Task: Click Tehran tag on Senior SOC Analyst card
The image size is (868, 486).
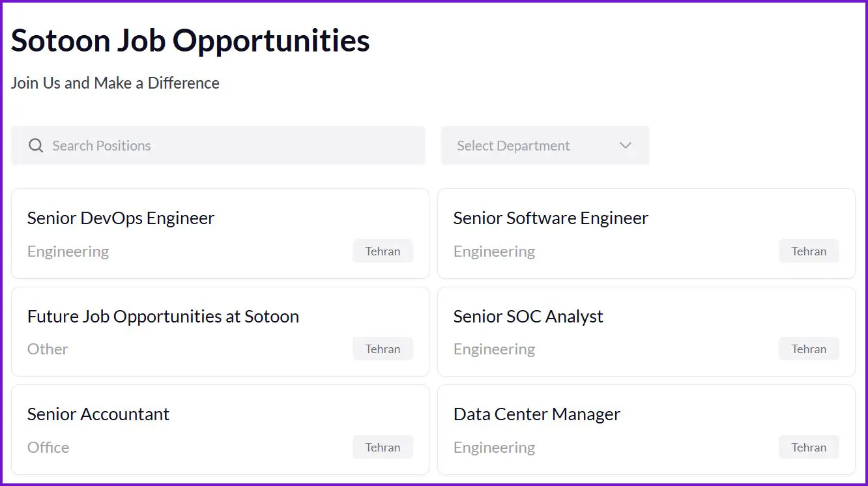Action: 809,349
